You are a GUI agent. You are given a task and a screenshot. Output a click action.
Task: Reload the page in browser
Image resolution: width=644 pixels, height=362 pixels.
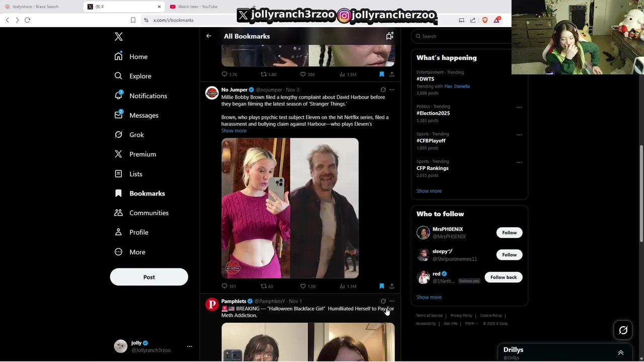[x=27, y=20]
